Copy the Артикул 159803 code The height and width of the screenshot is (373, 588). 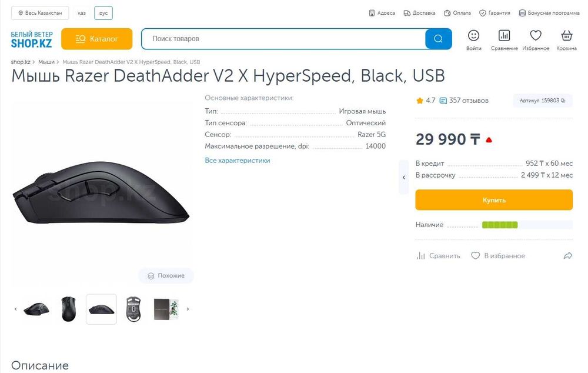click(x=542, y=101)
